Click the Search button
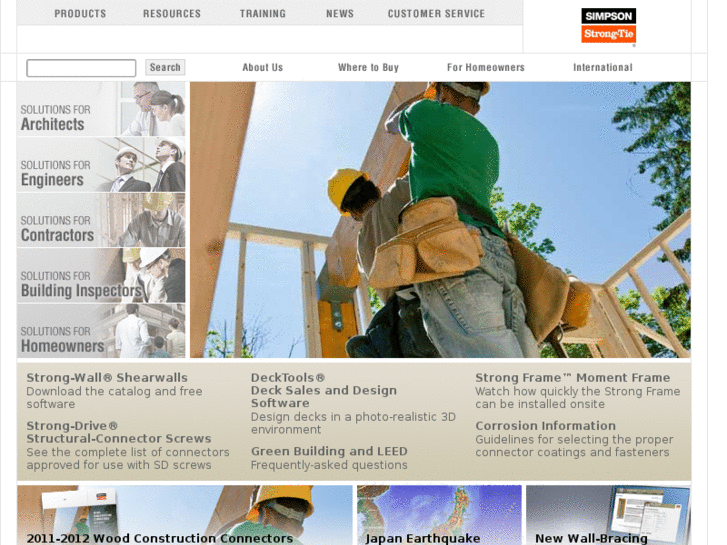The image size is (727, 545). coord(165,67)
